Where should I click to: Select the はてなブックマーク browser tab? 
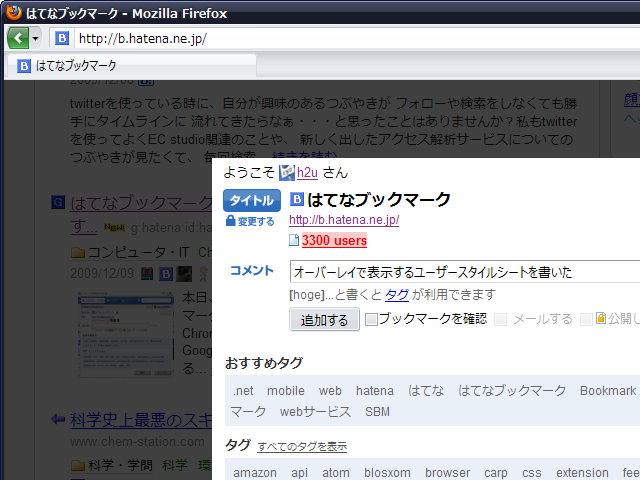(133, 66)
